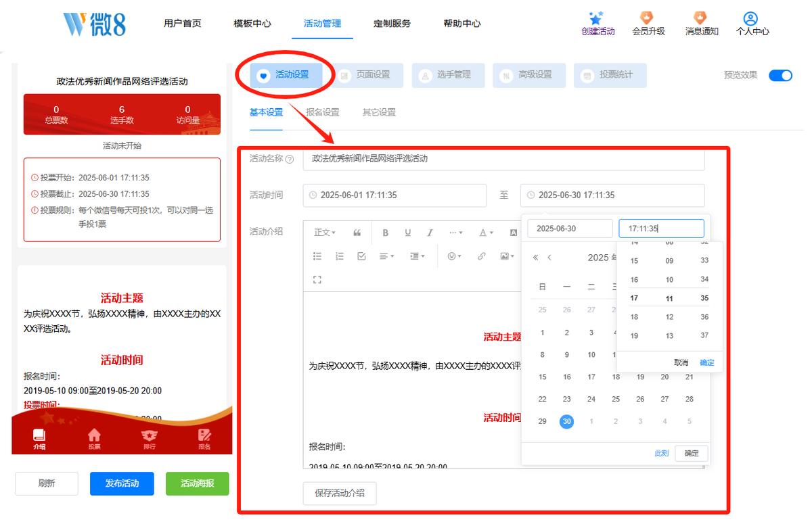The image size is (812, 526).
Task: Click the text background color icon
Action: [x=514, y=233]
